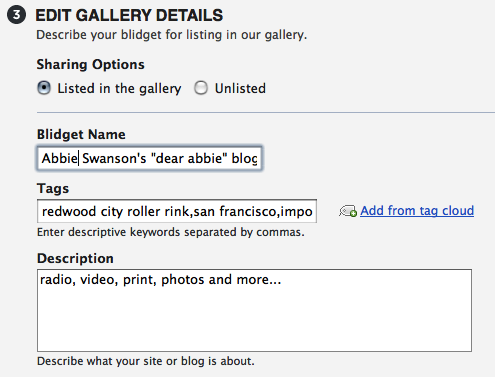This screenshot has width=495, height=377.
Task: Click the Edit Gallery Details heading
Action: 129,15
